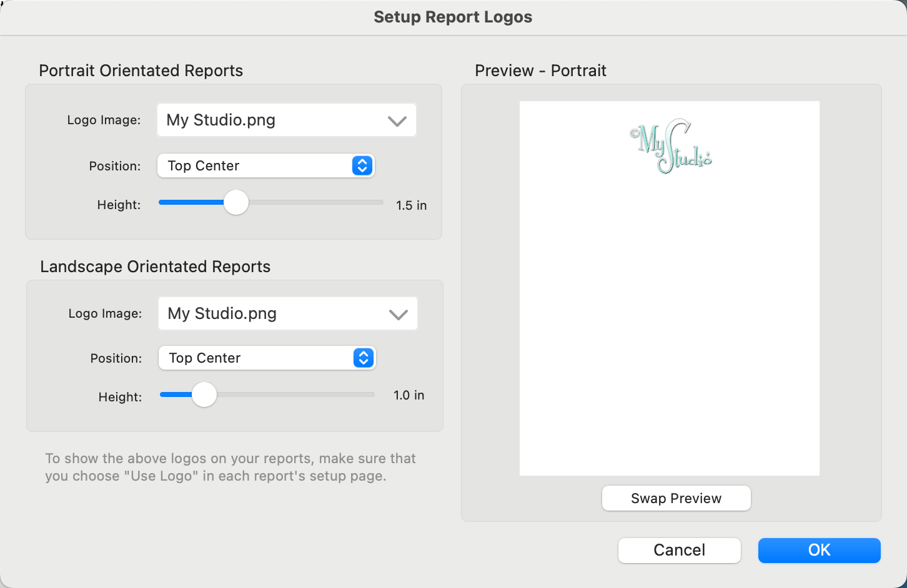The height and width of the screenshot is (588, 907).
Task: Click the blank area of the preview page
Action: tap(670, 325)
